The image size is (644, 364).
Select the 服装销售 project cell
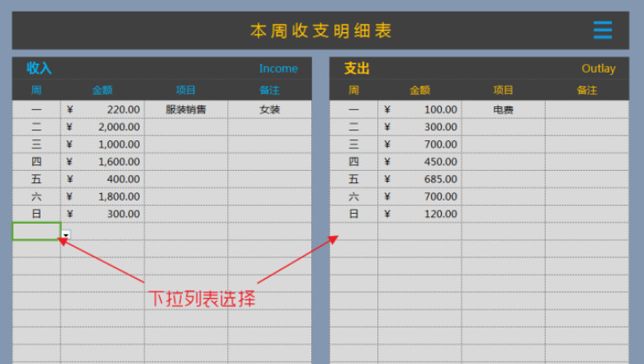tap(186, 110)
